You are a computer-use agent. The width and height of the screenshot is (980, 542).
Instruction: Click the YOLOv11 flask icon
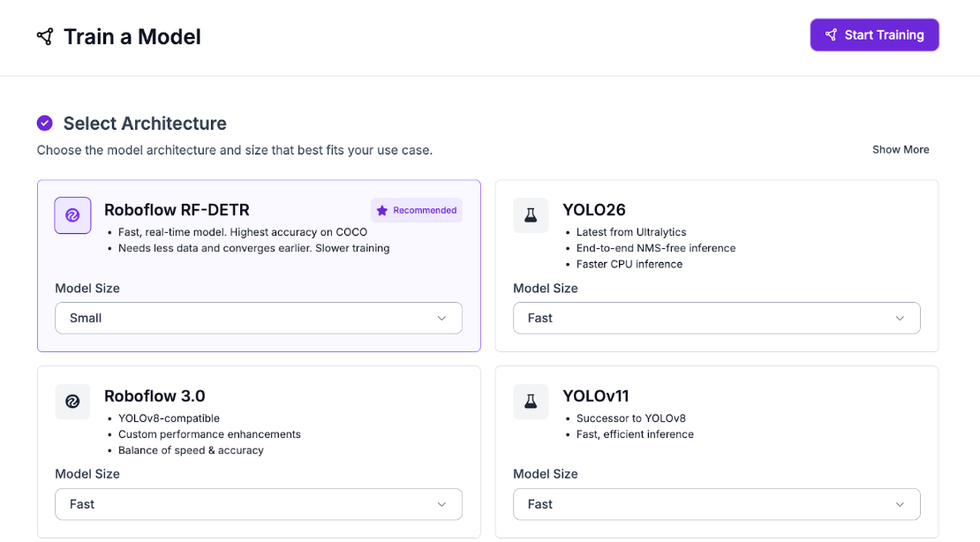(x=531, y=402)
